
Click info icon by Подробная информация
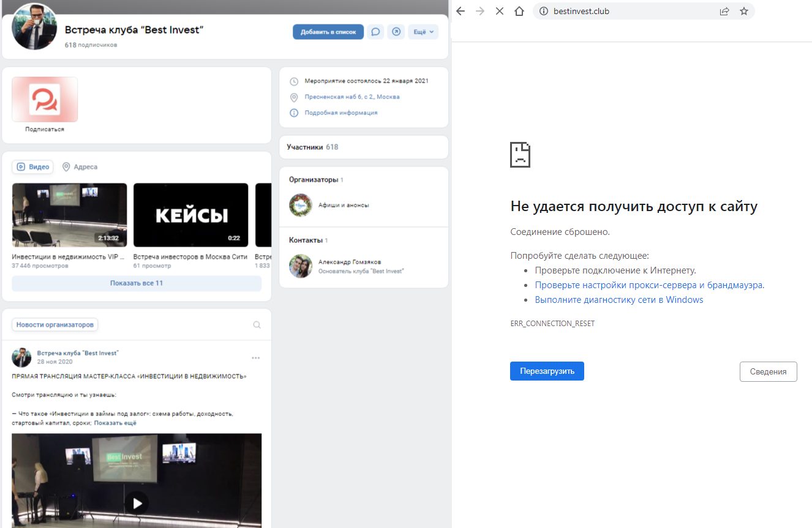click(294, 113)
